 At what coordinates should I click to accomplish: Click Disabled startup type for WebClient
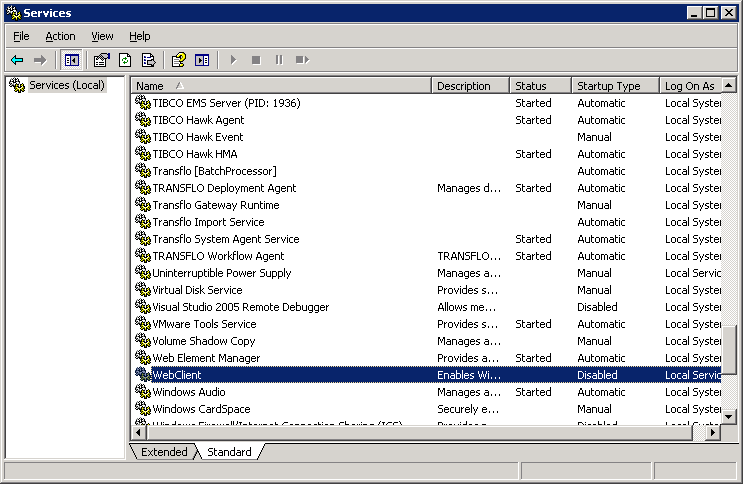tap(597, 375)
